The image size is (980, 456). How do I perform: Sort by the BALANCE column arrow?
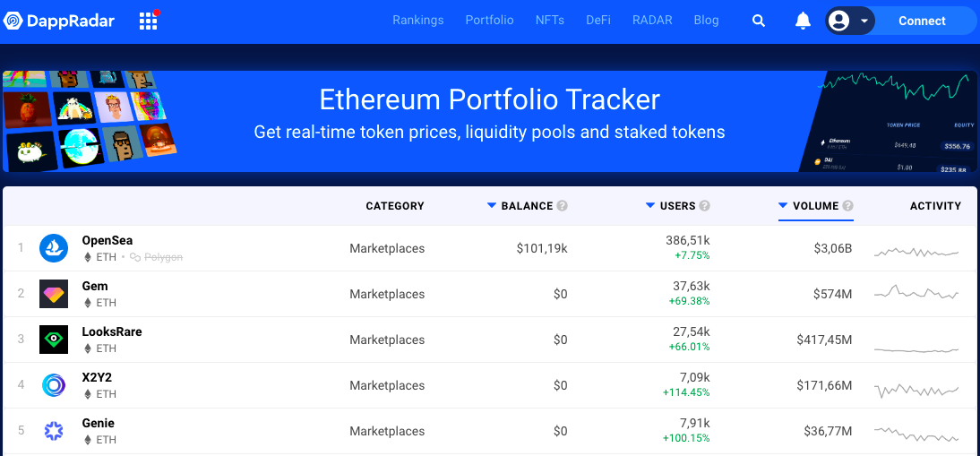(491, 205)
